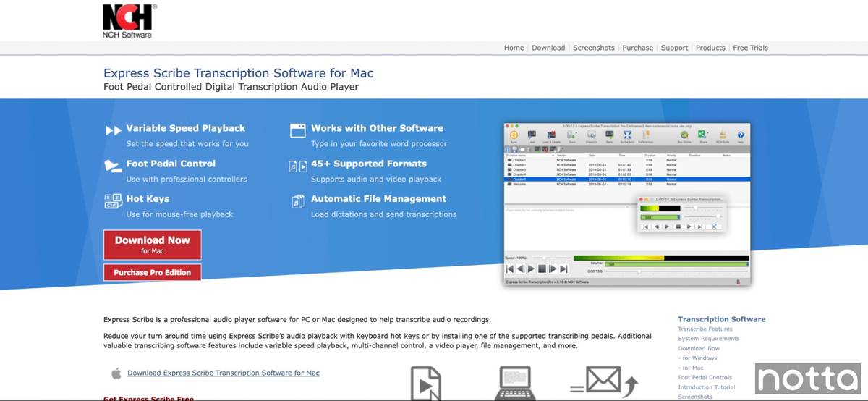
Task: Click the envelope send icon below the description
Action: 604,384
